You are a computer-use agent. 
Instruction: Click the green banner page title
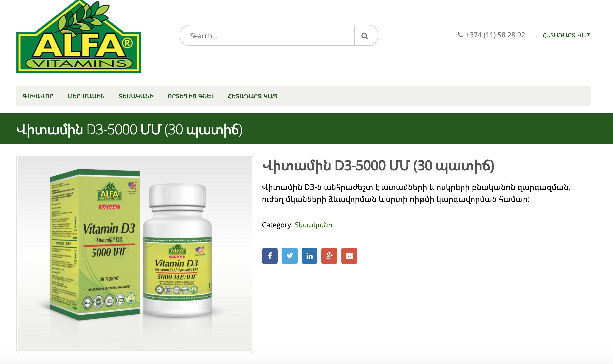[x=129, y=130]
